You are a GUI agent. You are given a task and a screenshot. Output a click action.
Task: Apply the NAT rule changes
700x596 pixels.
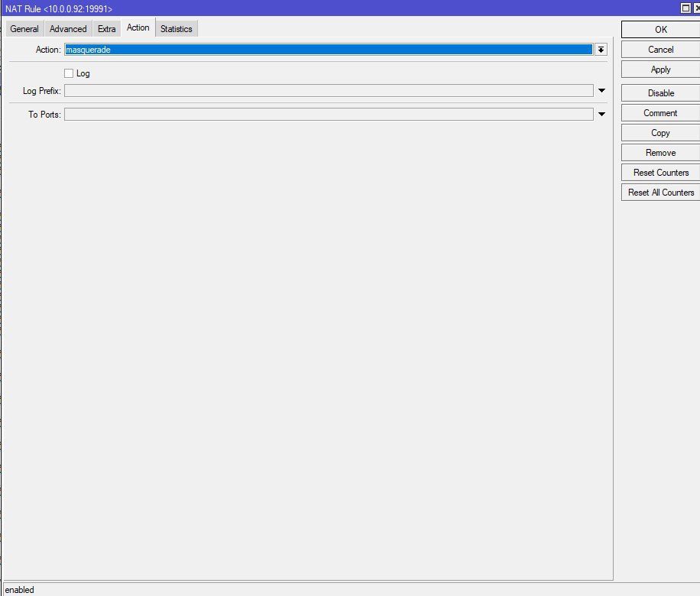click(661, 70)
